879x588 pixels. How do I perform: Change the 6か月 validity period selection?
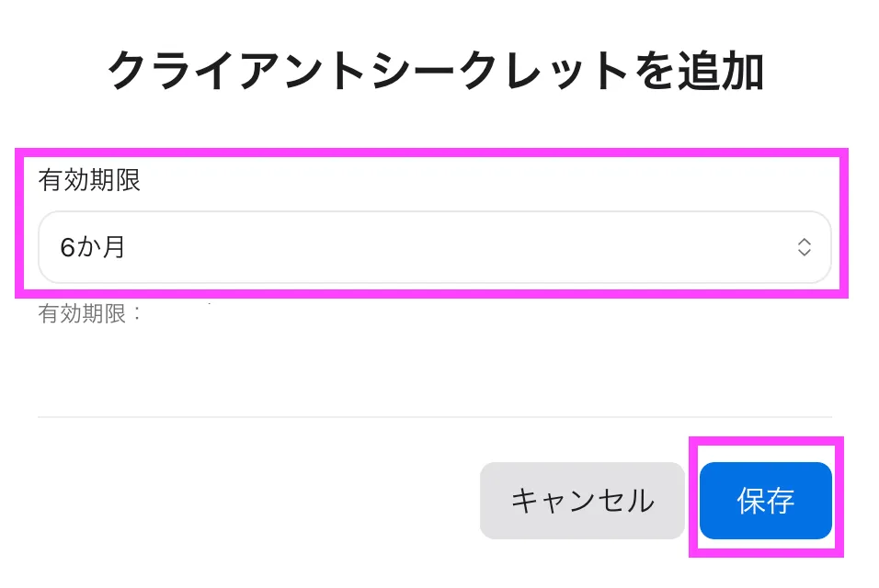coord(434,247)
